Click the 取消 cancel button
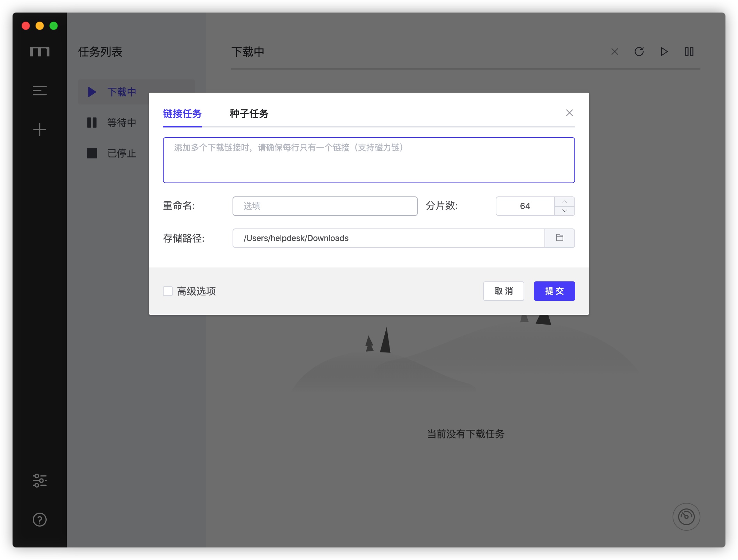Image resolution: width=738 pixels, height=560 pixels. (503, 291)
